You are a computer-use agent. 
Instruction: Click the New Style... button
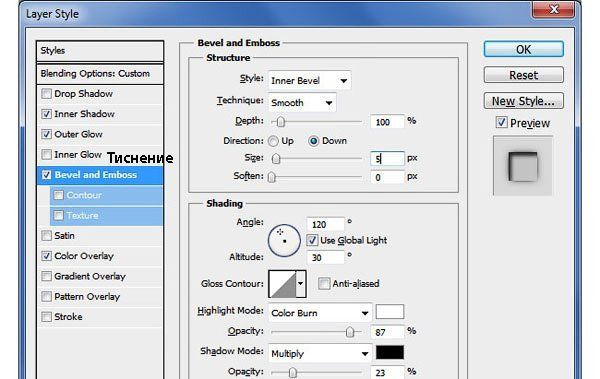[x=523, y=101]
